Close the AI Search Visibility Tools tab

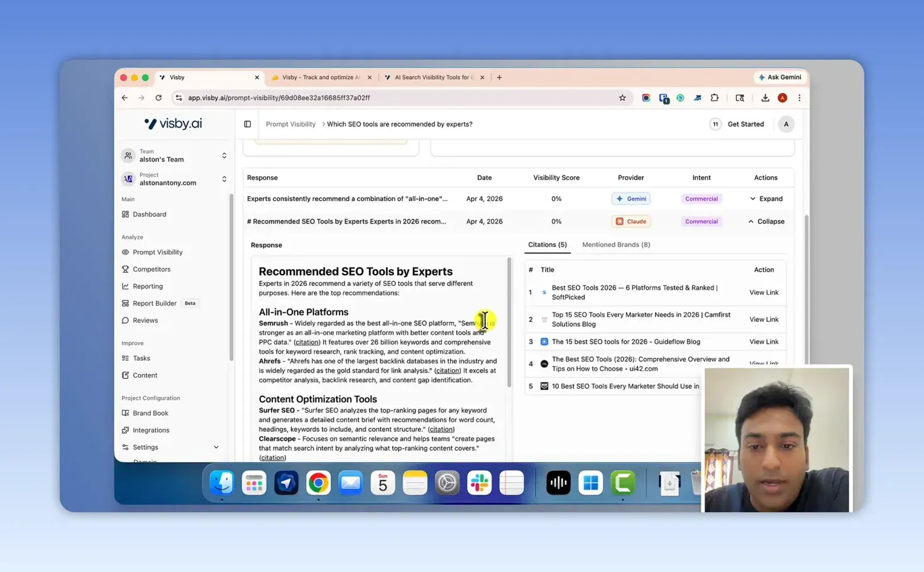coord(482,77)
